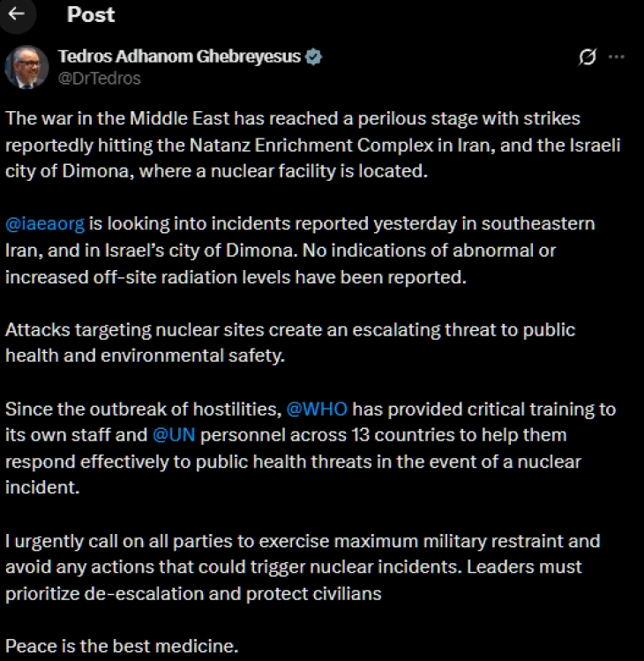
Task: Open the Grok explain-post icon
Action: click(x=588, y=57)
